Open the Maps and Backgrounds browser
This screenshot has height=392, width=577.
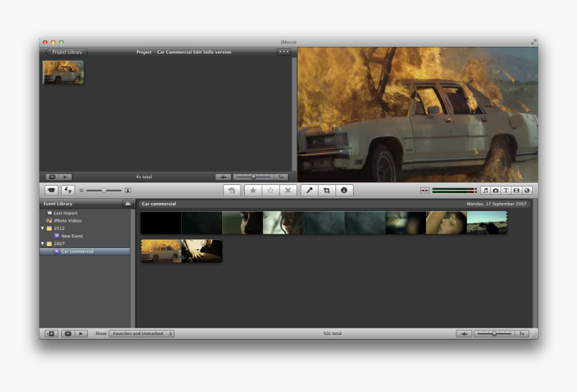(x=527, y=190)
